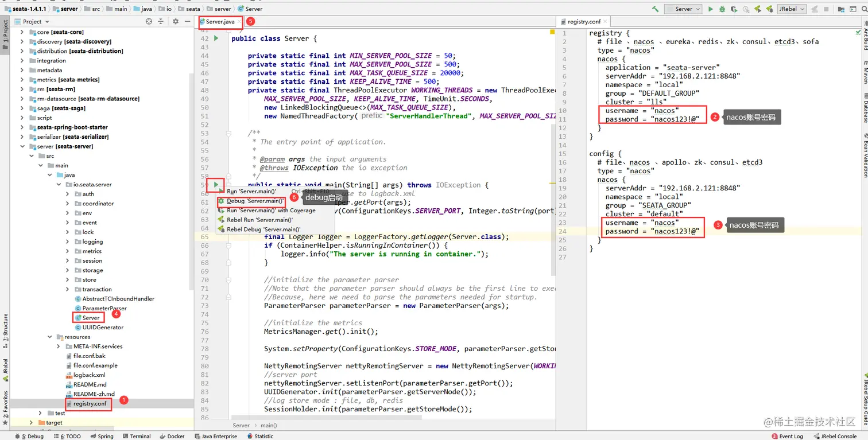Click the Collapse All icon in Project panel
Viewport: 868px width, 440px height.
click(162, 21)
